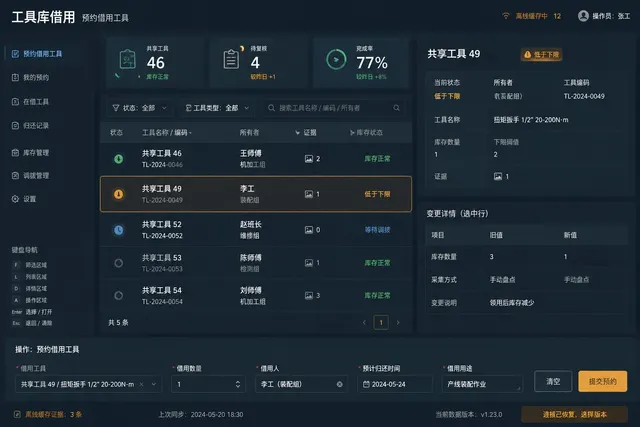The width and height of the screenshot is (640, 427).
Task: Click 库存正常 status of 共享工具 46
Action: tap(377, 159)
